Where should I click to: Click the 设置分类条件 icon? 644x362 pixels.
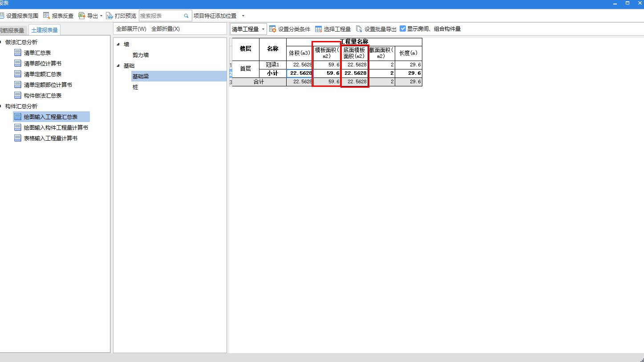click(x=273, y=29)
